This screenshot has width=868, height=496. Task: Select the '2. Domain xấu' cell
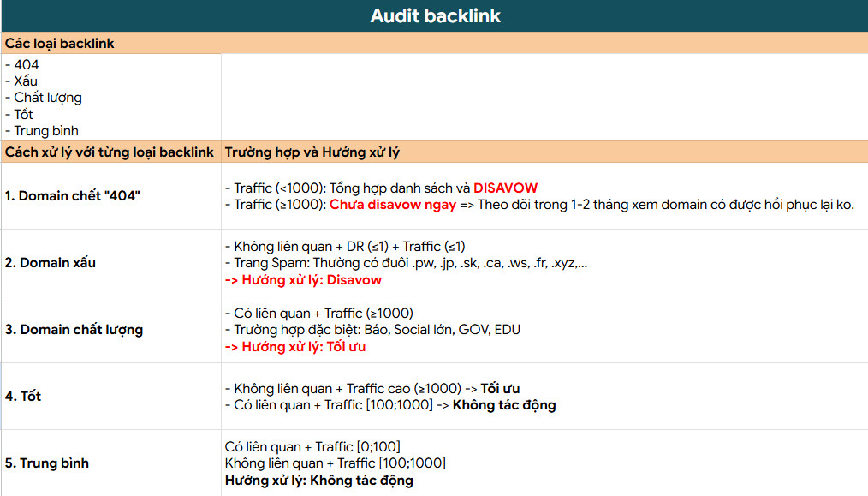[110, 263]
